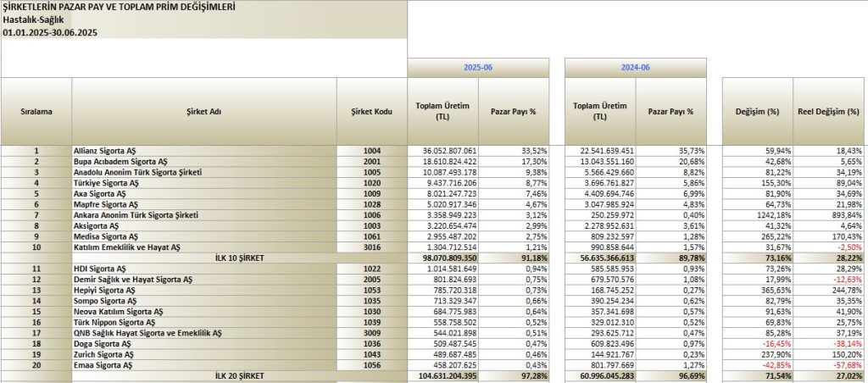
Task: Select the change value -16,45%
Action: point(758,344)
